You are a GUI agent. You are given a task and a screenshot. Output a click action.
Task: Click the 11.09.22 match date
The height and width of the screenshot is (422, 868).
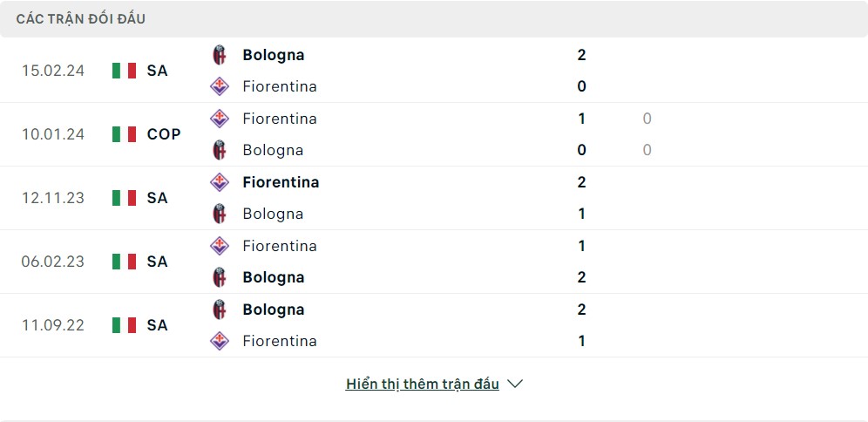click(x=53, y=325)
